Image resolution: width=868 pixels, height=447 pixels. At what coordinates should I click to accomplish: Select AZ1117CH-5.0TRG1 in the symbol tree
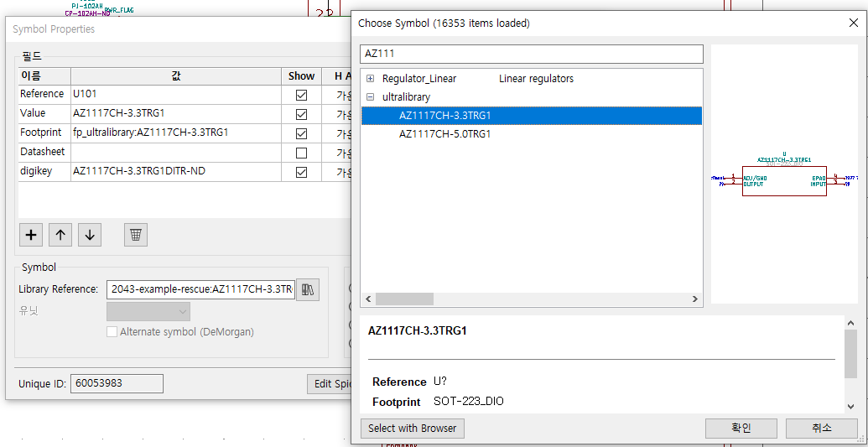(445, 134)
